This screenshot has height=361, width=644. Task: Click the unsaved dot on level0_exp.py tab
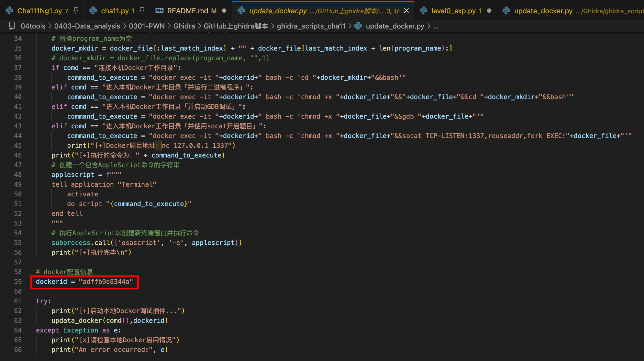(489, 11)
